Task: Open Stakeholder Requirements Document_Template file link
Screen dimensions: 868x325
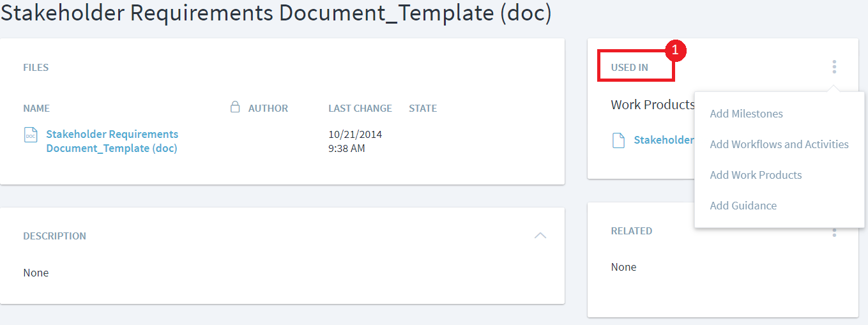Action: 112,141
